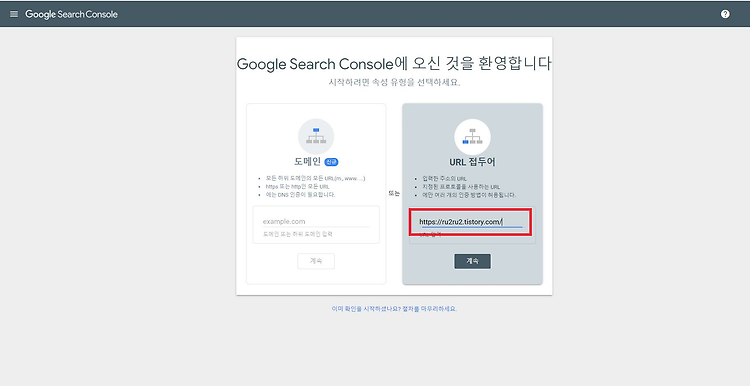Select the Domain property type icon
The image size is (750, 386).
(x=316, y=136)
